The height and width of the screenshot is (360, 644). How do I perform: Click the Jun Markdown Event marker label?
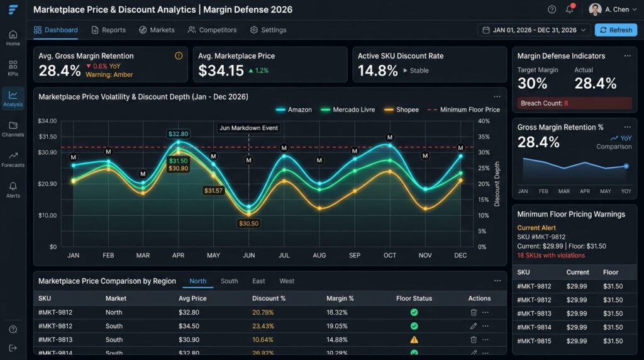point(248,128)
